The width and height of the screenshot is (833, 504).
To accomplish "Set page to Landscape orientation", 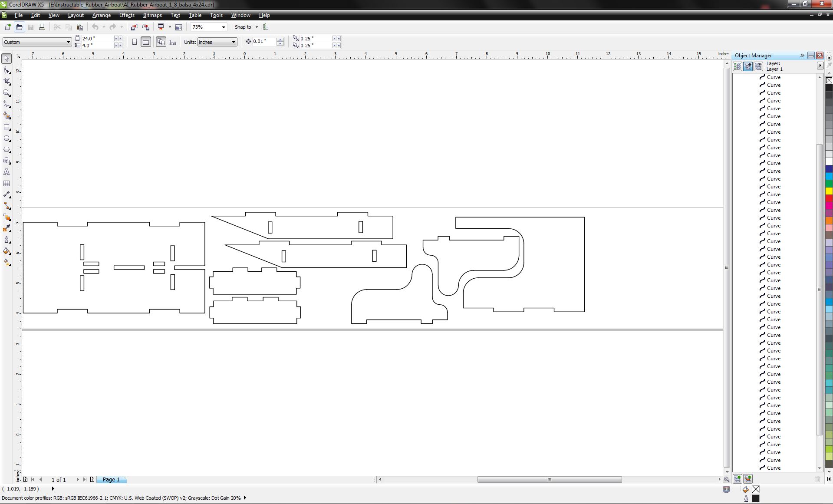I will click(x=146, y=42).
